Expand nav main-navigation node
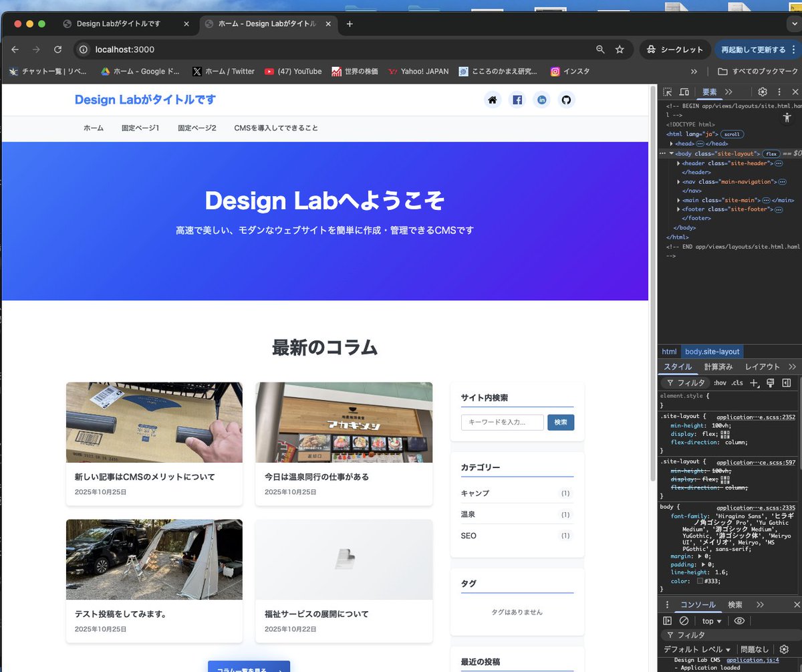Viewport: 802px width, 672px height. pos(679,182)
